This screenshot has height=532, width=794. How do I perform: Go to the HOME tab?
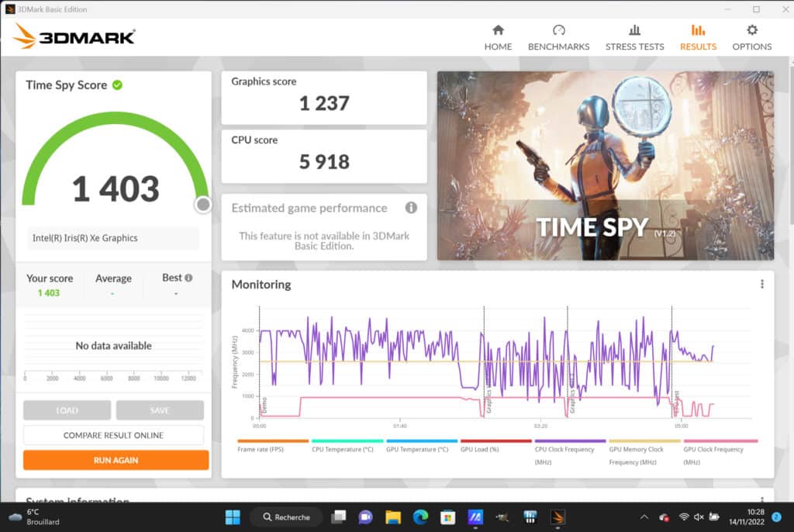tap(498, 38)
